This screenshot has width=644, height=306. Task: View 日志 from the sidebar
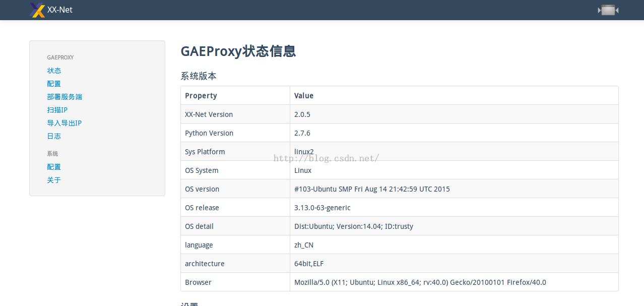54,136
